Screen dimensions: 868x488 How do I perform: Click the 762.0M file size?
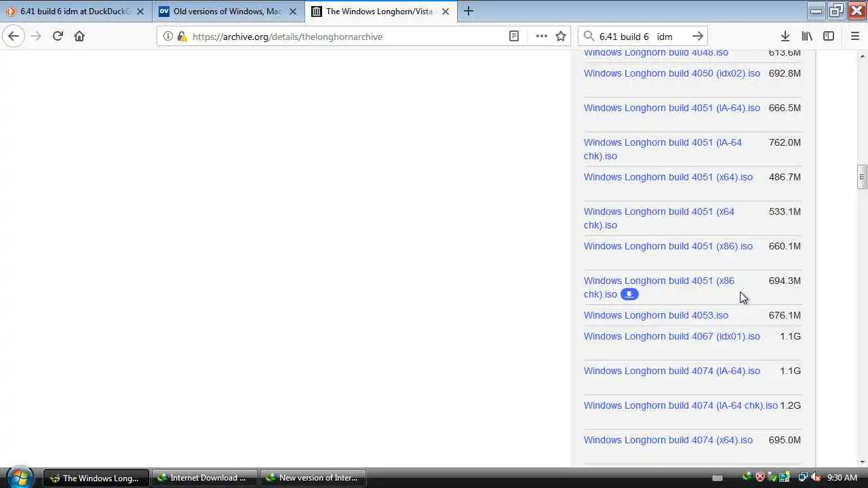tap(785, 142)
